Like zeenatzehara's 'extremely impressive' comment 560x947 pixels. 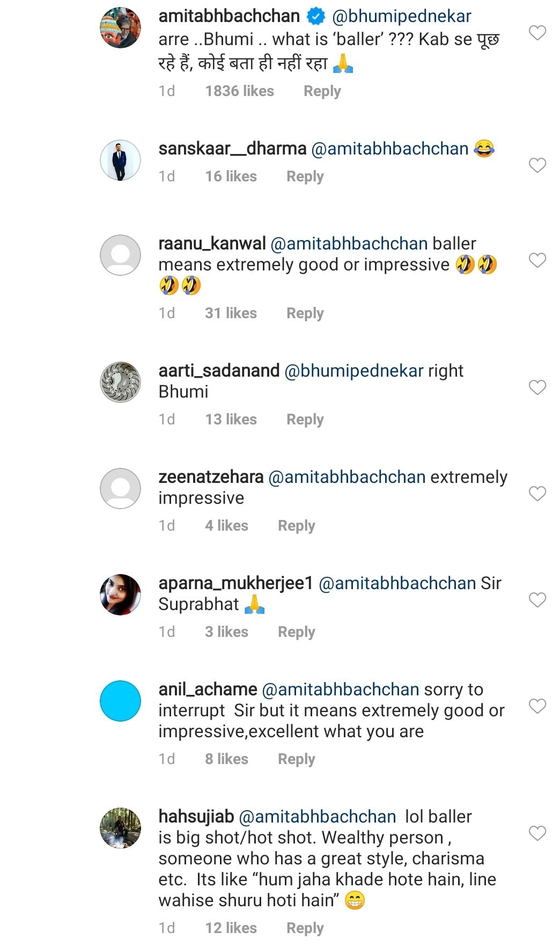coord(537,493)
